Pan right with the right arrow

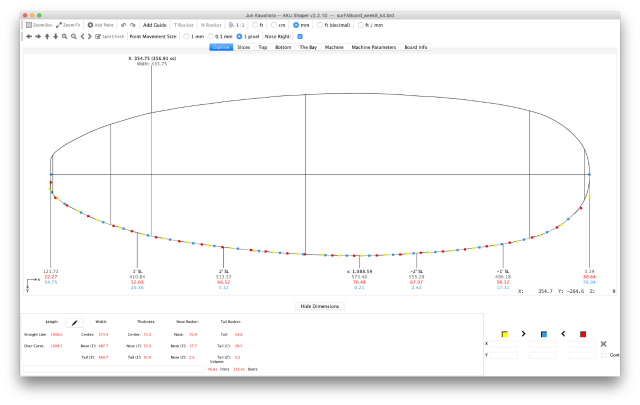[x=38, y=36]
